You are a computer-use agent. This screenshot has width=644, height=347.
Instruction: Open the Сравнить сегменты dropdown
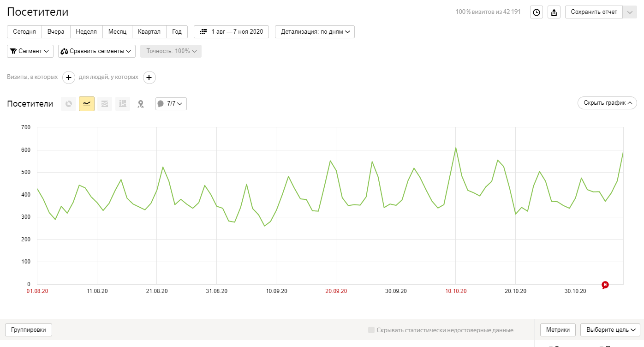click(x=97, y=51)
